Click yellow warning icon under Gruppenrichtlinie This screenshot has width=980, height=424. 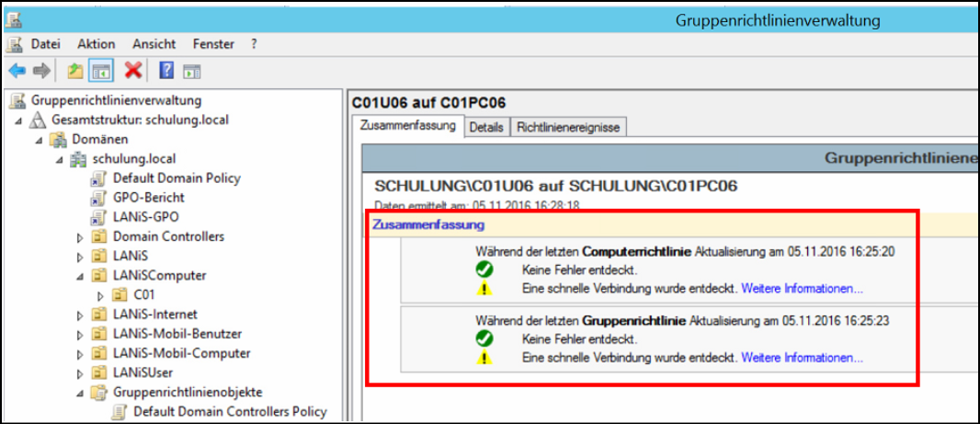click(x=484, y=359)
